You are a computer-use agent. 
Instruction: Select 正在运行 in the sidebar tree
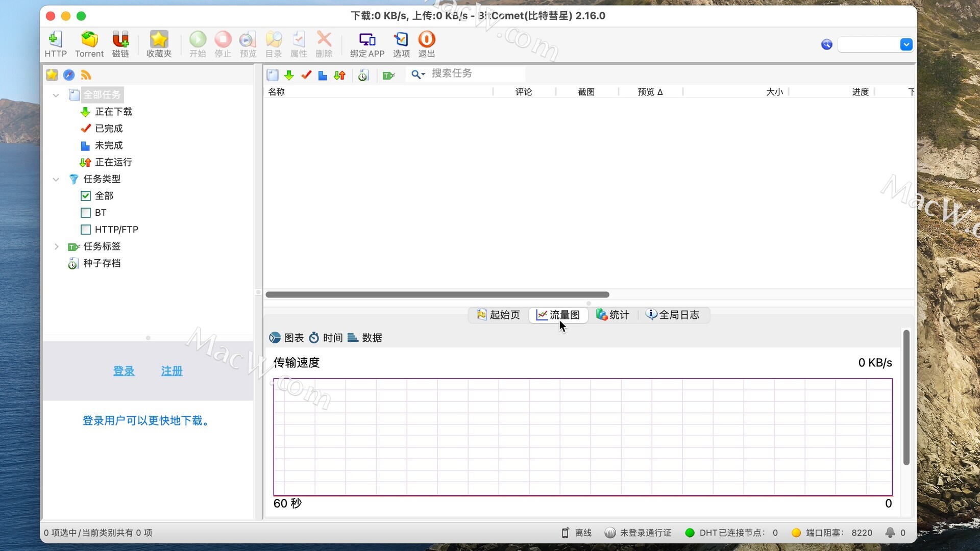click(x=106, y=162)
